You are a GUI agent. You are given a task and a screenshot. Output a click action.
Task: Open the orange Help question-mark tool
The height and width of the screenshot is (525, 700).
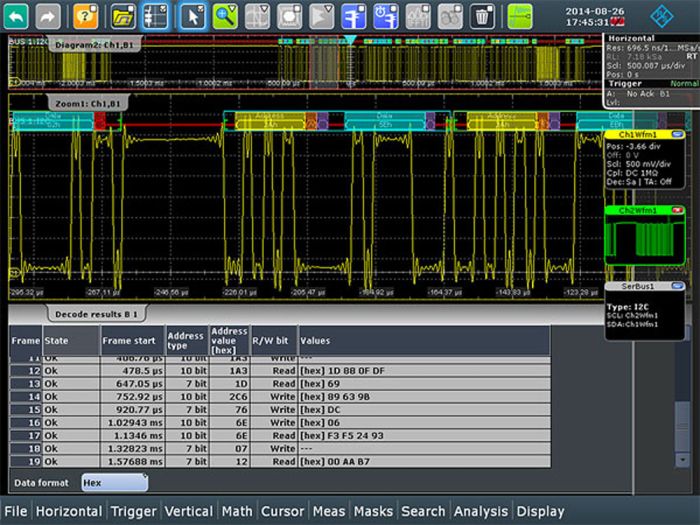tap(85, 17)
